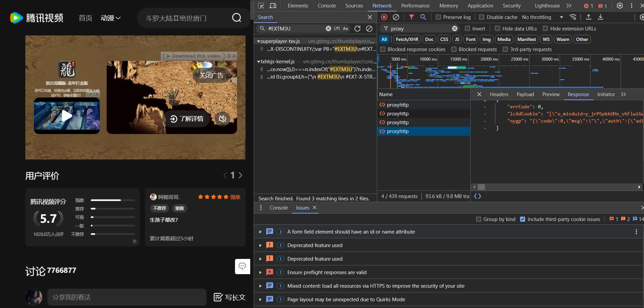Import HAR file upload icon
Image resolution: width=644 pixels, height=308 pixels.
point(588,17)
